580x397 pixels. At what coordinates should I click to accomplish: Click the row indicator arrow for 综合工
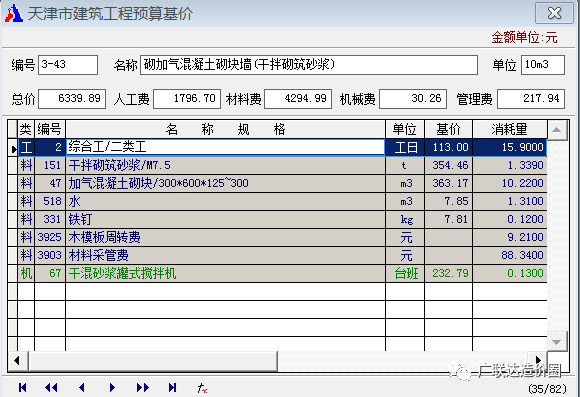pyautogui.click(x=13, y=148)
